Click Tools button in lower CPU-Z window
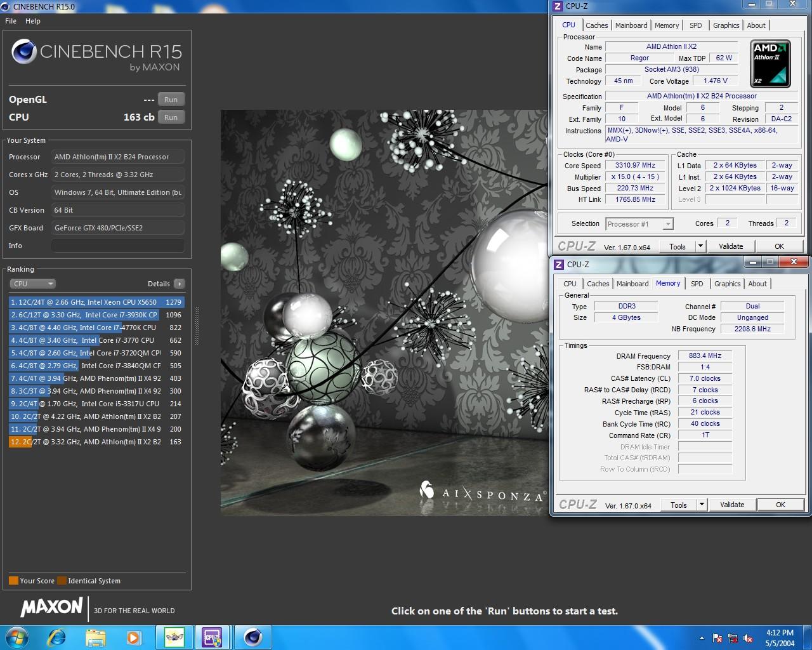 pos(679,505)
